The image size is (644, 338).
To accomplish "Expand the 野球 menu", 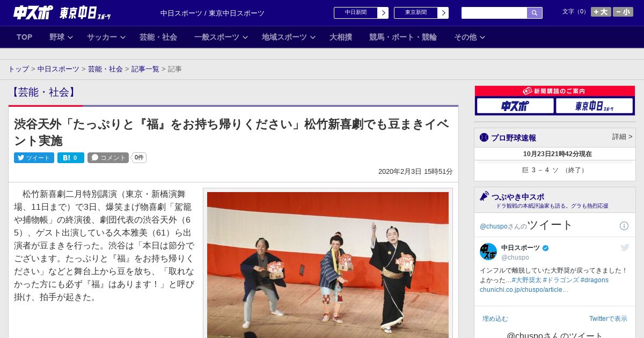I will click(60, 37).
